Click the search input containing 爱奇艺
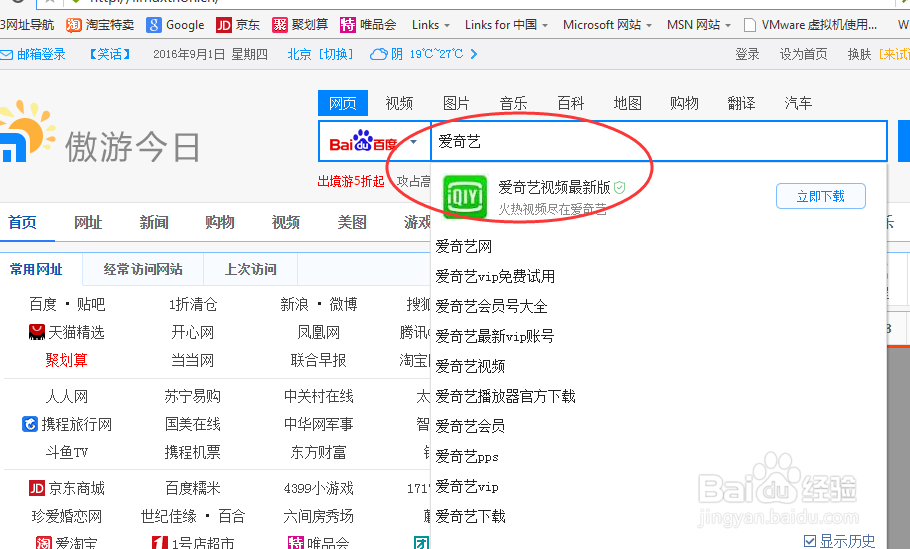The width and height of the screenshot is (910, 549). [x=659, y=141]
